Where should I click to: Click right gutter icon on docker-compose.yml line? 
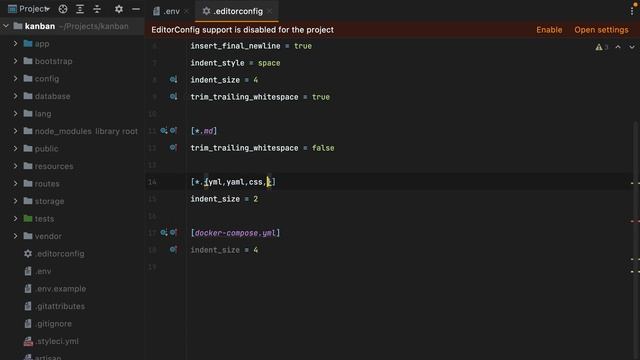(x=173, y=233)
